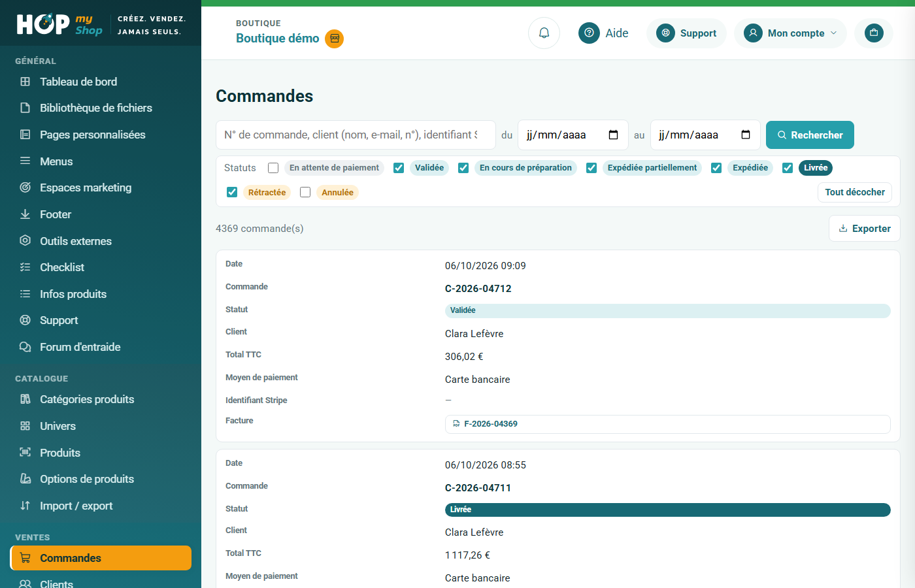This screenshot has width=915, height=588.
Task: Open the Support button in header
Action: pyautogui.click(x=686, y=33)
